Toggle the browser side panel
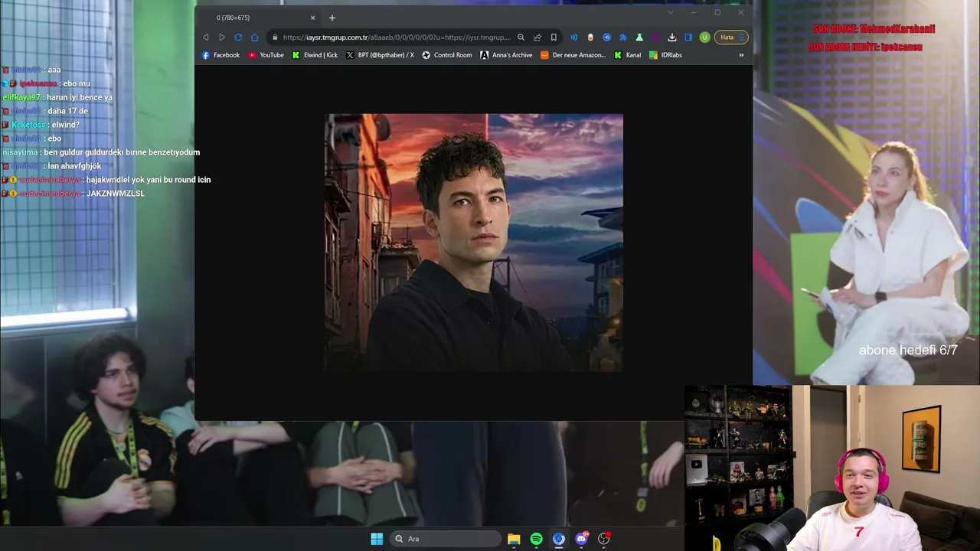Screen dimensions: 980x551 point(688,37)
